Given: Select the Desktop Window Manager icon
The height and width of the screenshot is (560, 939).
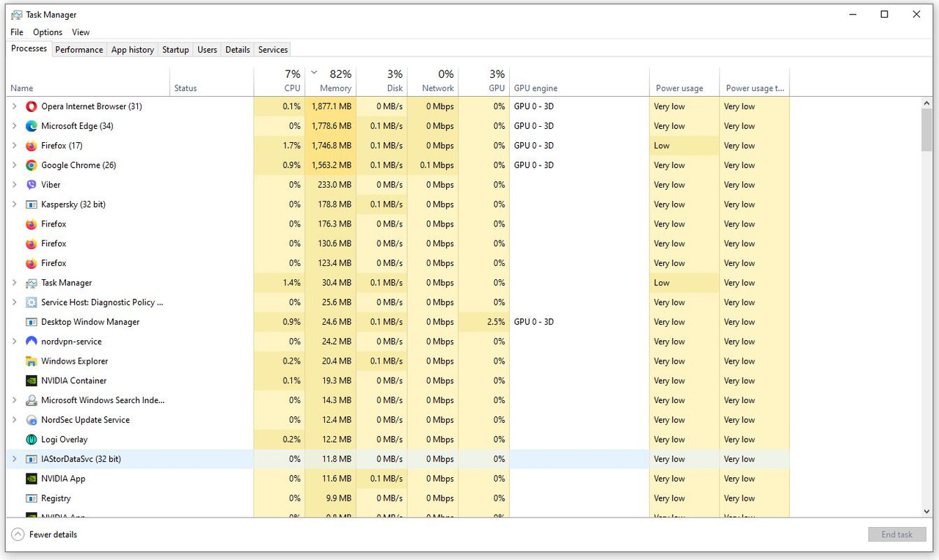Looking at the screenshot, I should [x=32, y=322].
